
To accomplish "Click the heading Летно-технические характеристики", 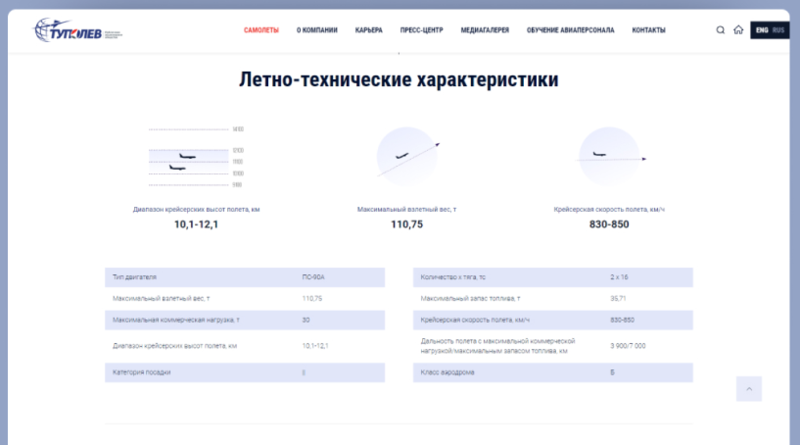I will [x=399, y=80].
